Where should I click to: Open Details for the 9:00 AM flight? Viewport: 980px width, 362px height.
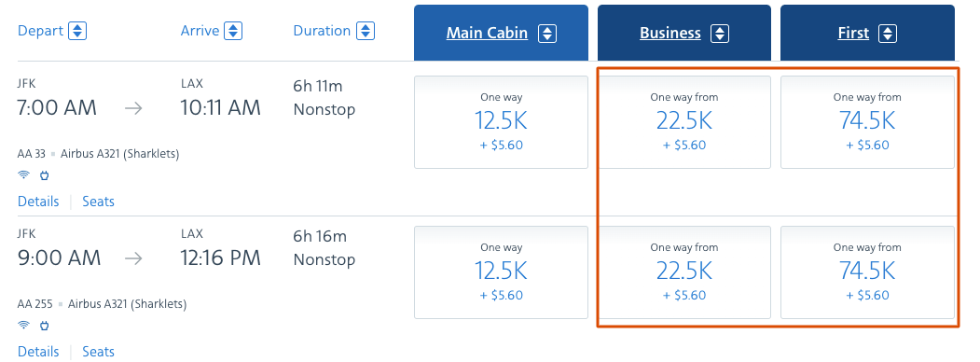[x=38, y=352]
